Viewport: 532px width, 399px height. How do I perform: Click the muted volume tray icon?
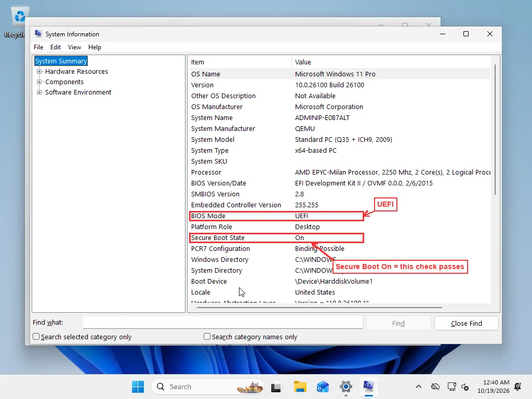pos(465,387)
